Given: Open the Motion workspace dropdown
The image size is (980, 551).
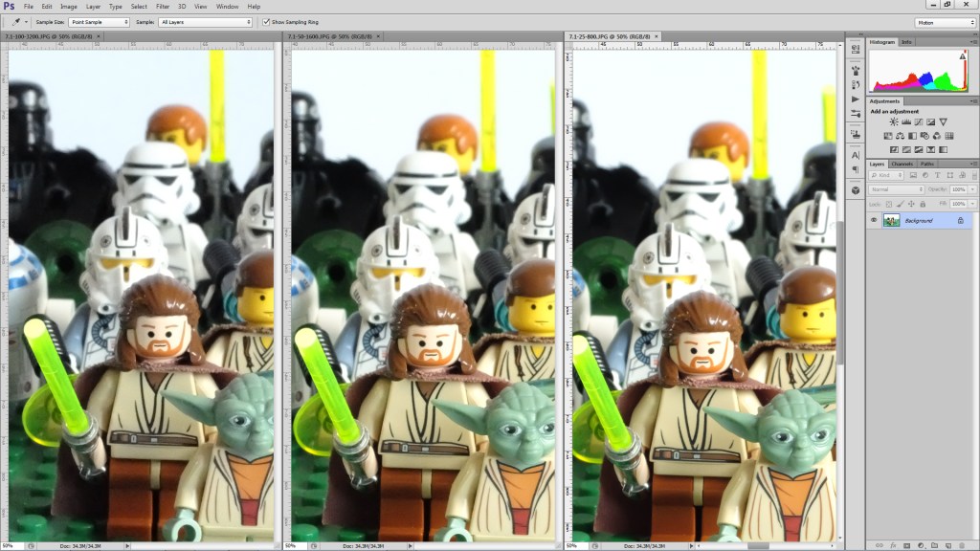Looking at the screenshot, I should [x=945, y=22].
